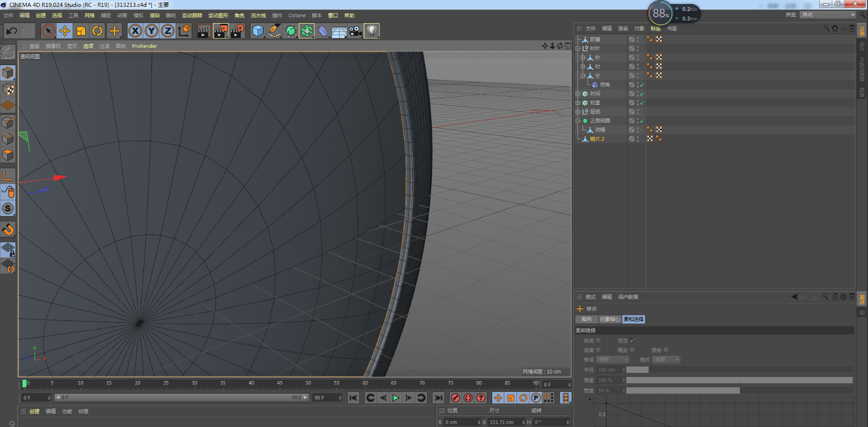Enable Axis mode L-shaped icon
The width and height of the screenshot is (868, 427).
coord(8,176)
